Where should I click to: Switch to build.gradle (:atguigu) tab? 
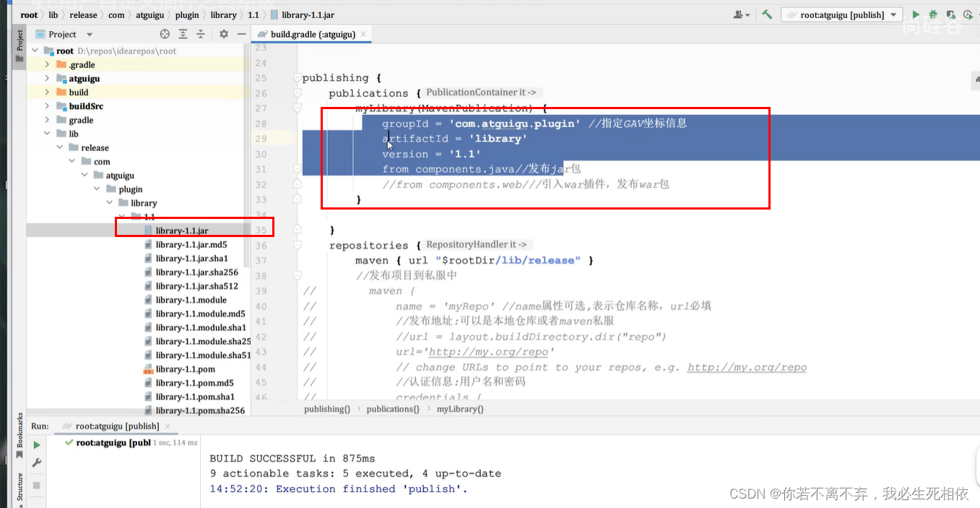pyautogui.click(x=313, y=34)
